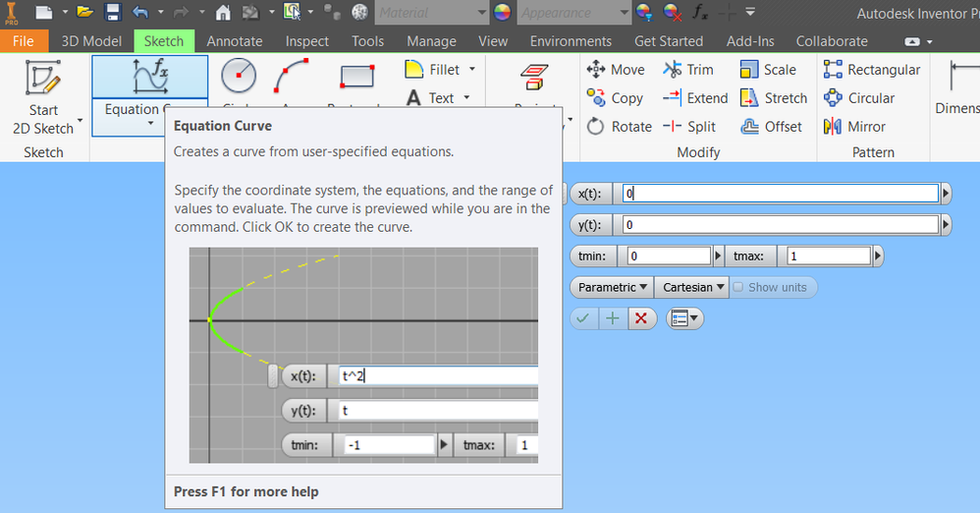This screenshot has height=513, width=980.
Task: Click the x(t) equation input field
Action: pos(782,194)
